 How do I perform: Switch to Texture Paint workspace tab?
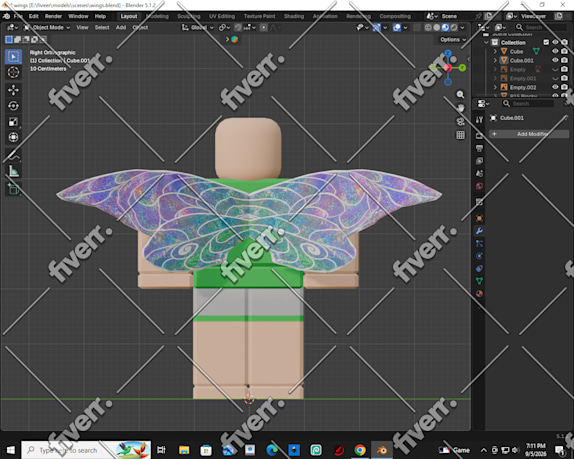click(x=260, y=16)
